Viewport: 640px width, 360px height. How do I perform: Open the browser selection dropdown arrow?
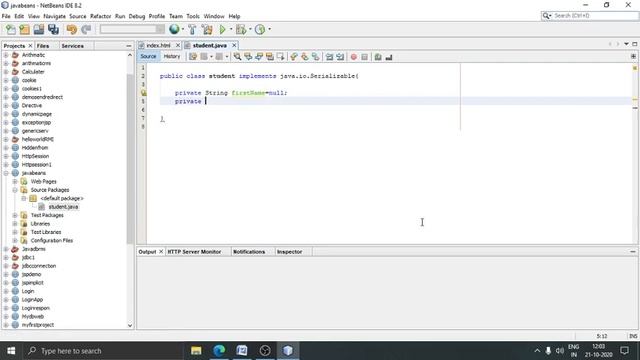[182, 29]
